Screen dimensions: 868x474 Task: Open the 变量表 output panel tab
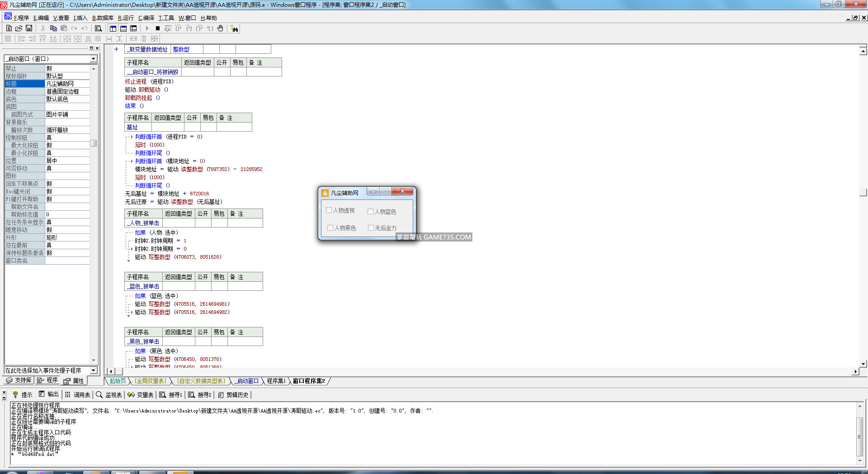[x=141, y=395]
